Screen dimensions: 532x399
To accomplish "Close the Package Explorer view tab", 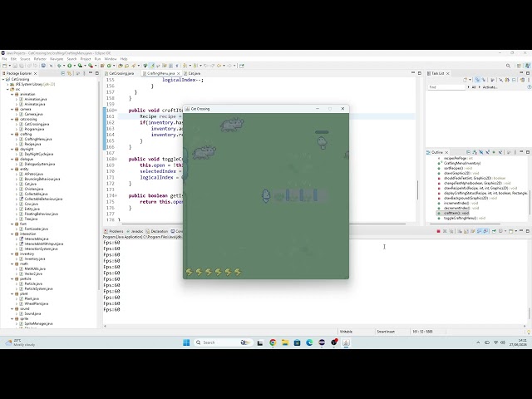I will 35,73.
